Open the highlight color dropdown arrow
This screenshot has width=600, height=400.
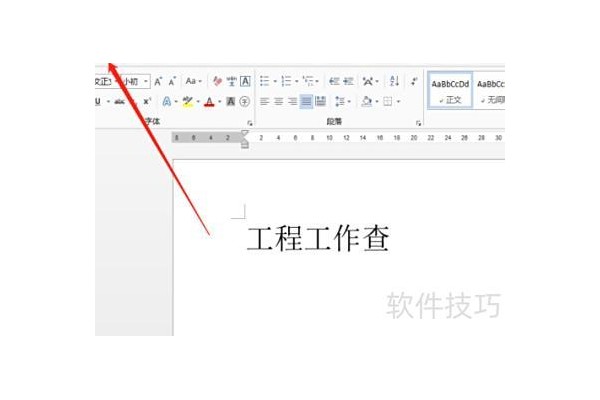(x=198, y=101)
